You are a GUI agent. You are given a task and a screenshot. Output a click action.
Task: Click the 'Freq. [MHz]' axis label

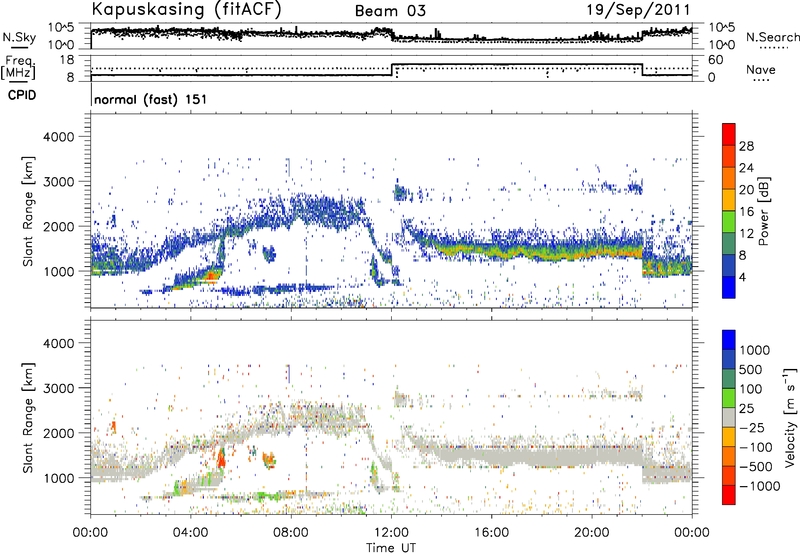tap(18, 68)
